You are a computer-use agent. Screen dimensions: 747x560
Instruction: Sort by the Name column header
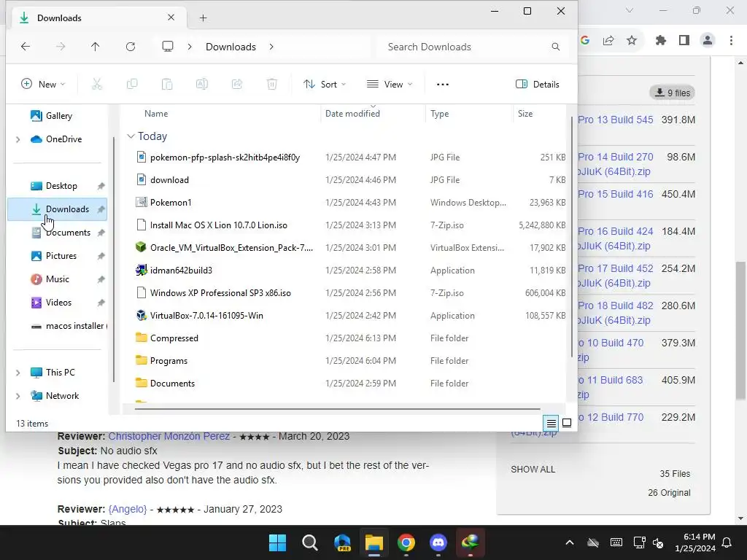click(156, 114)
